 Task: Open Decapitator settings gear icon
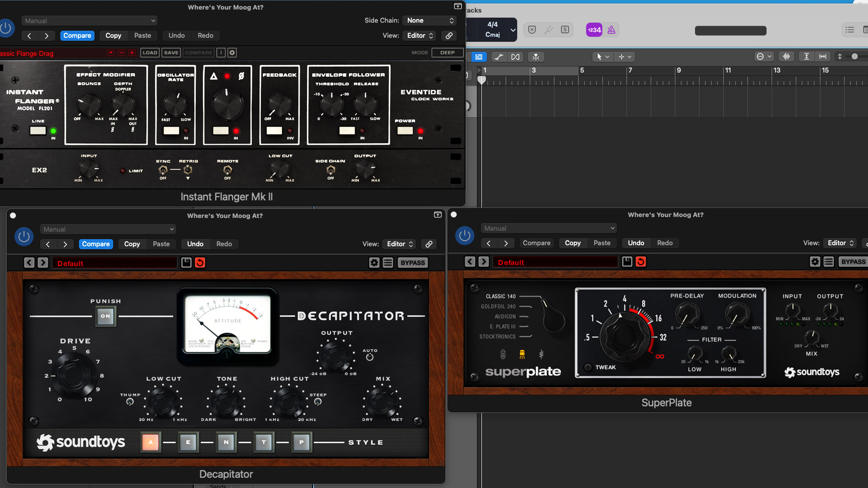(374, 263)
